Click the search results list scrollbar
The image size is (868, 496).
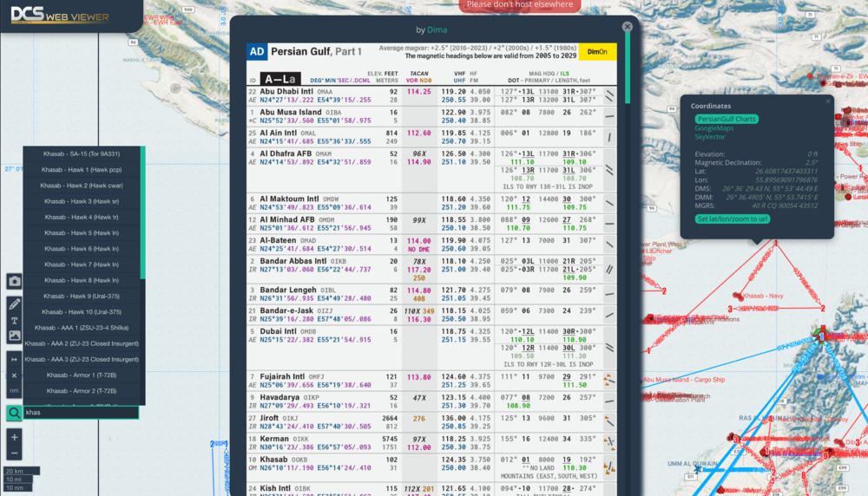coord(143,213)
